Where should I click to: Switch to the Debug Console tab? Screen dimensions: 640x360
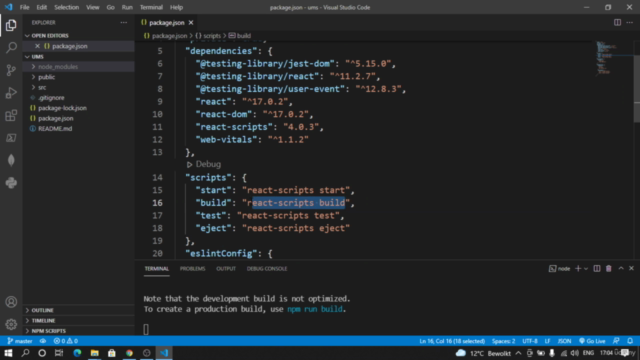267,269
